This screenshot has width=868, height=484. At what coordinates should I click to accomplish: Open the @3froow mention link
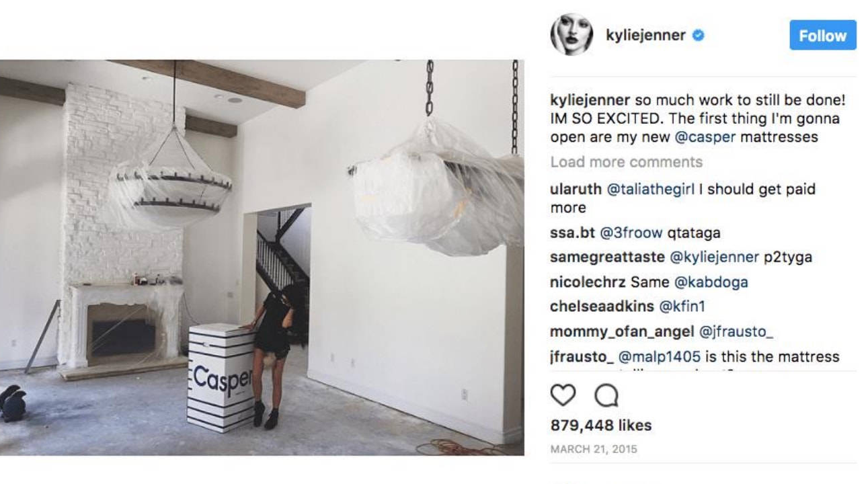click(x=631, y=233)
